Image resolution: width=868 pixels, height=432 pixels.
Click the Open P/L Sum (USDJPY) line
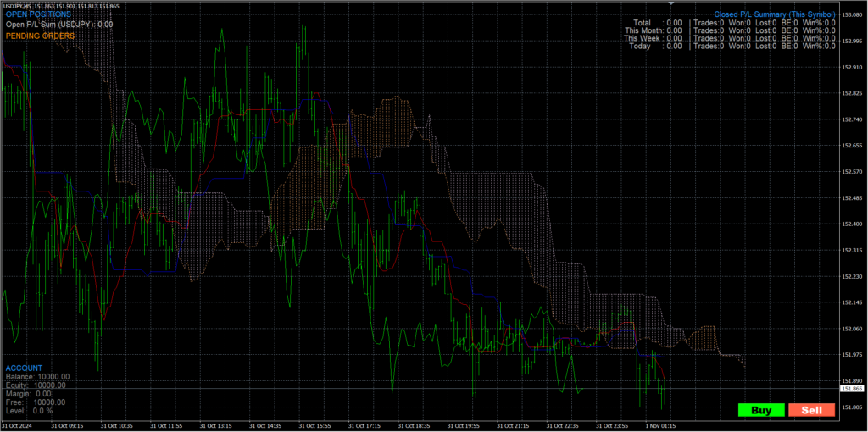click(59, 25)
